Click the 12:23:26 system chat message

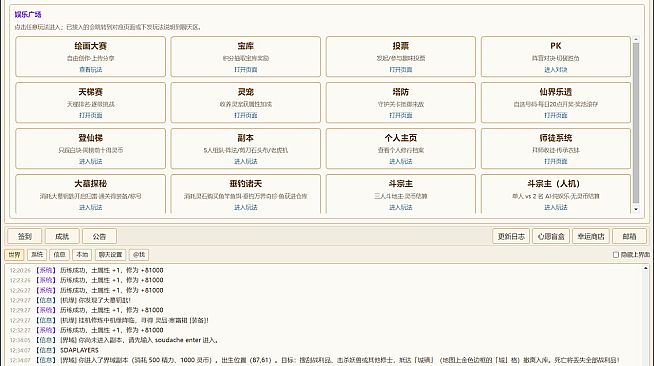(x=86, y=280)
